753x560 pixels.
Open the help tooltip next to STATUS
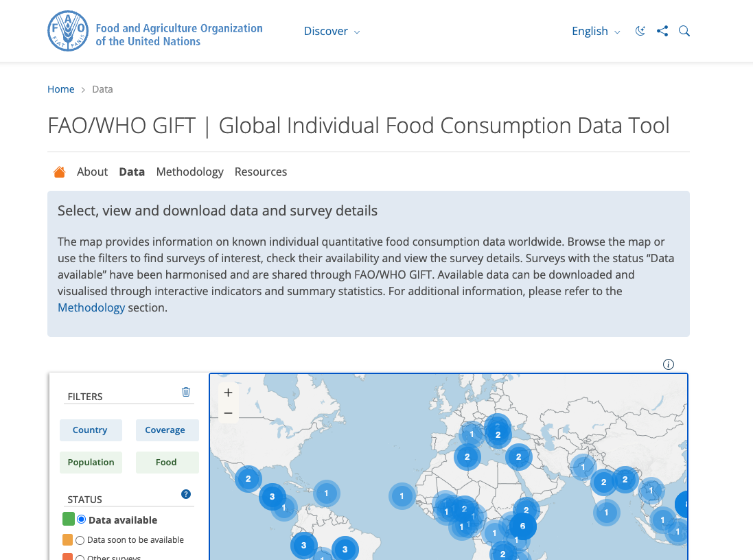point(185,493)
